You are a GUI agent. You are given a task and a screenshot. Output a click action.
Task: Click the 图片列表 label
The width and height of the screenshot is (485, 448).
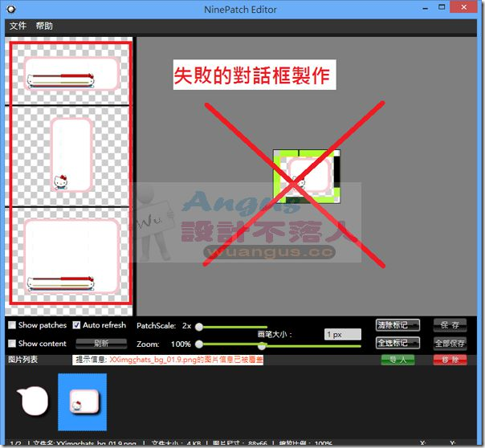pos(23,359)
